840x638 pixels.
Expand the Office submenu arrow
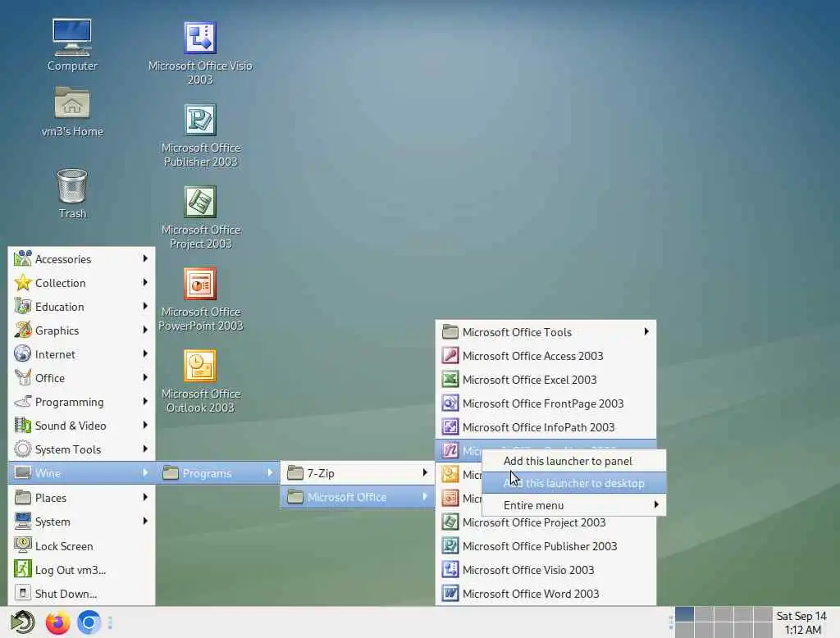[145, 378]
